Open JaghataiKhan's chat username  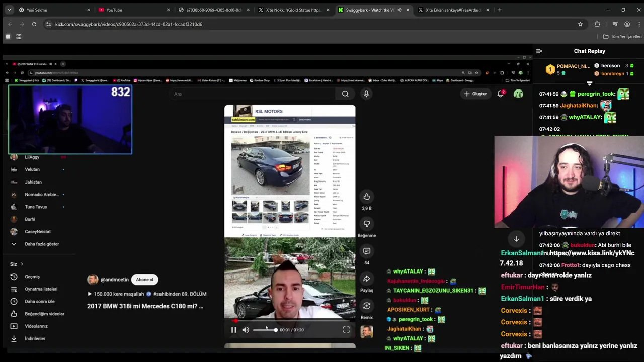click(x=579, y=106)
